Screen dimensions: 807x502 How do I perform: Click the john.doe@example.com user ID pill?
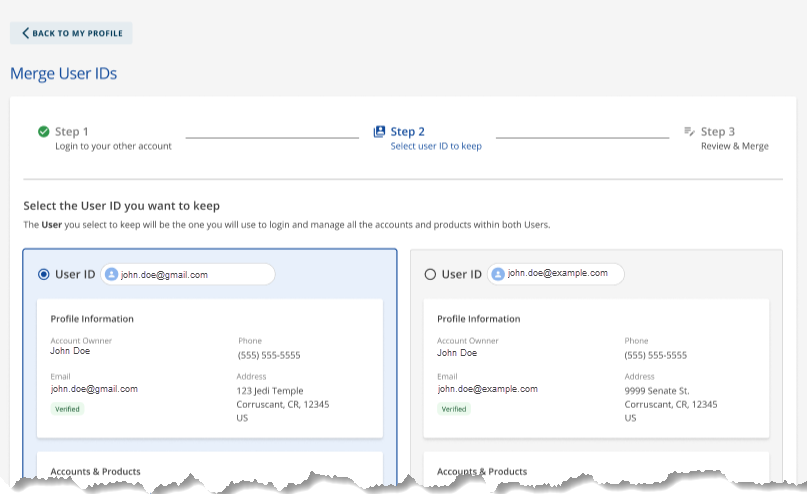point(556,274)
